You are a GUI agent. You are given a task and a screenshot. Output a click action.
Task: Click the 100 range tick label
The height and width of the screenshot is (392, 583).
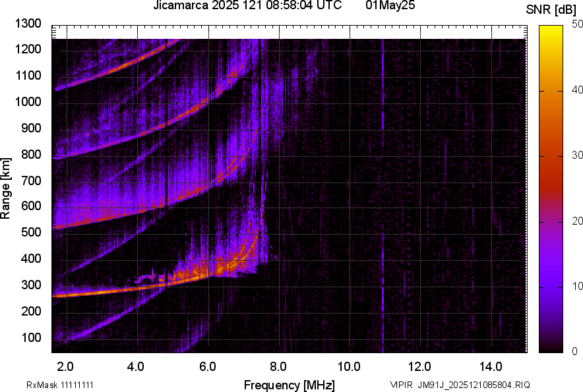(31, 337)
